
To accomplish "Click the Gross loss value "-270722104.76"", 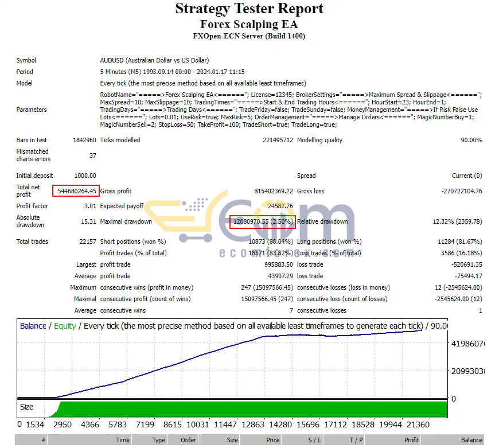I will (x=462, y=191).
